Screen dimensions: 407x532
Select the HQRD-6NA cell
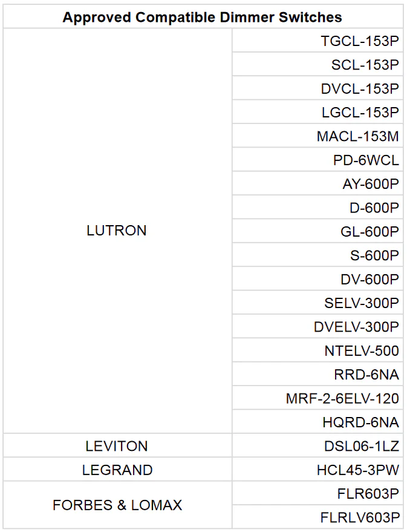click(360, 422)
